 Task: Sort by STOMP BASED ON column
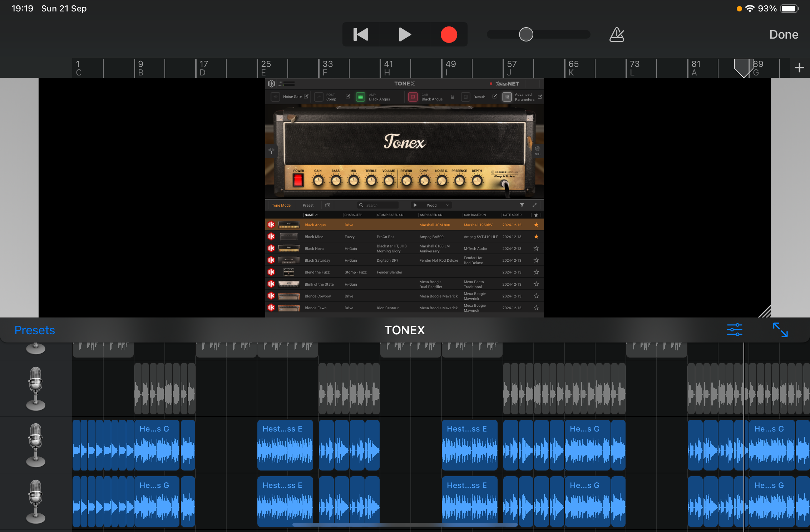[x=390, y=215]
